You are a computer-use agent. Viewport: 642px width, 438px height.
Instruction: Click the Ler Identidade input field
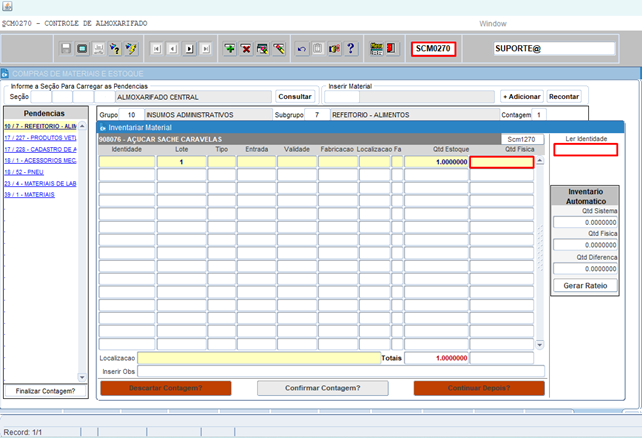(x=585, y=150)
